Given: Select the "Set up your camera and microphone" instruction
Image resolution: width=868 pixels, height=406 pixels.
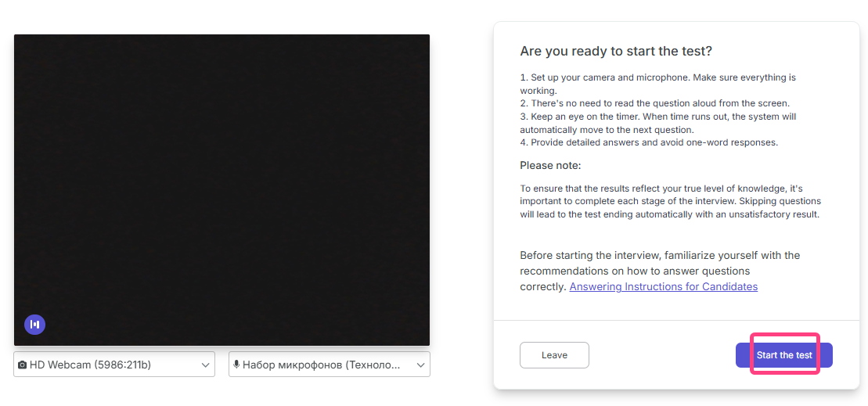Looking at the screenshot, I should pyautogui.click(x=657, y=78).
